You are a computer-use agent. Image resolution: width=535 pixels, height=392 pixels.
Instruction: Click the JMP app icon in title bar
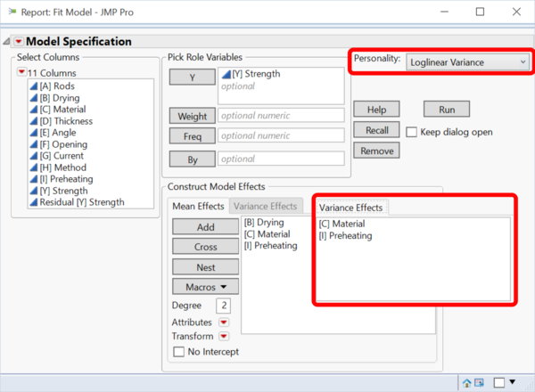pos(12,12)
